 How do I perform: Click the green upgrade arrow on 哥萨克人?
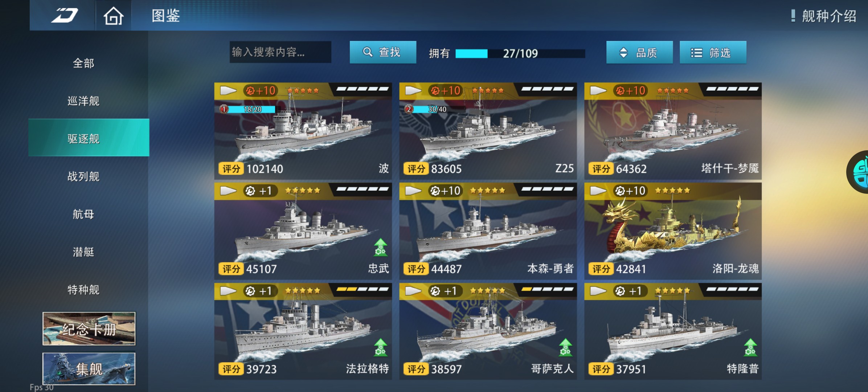coord(565,347)
